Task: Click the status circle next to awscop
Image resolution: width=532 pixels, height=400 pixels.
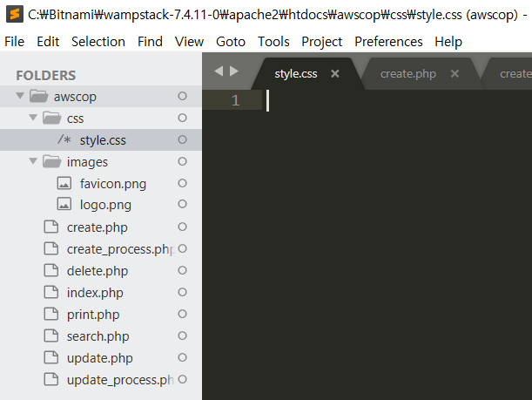Action: pyautogui.click(x=182, y=96)
